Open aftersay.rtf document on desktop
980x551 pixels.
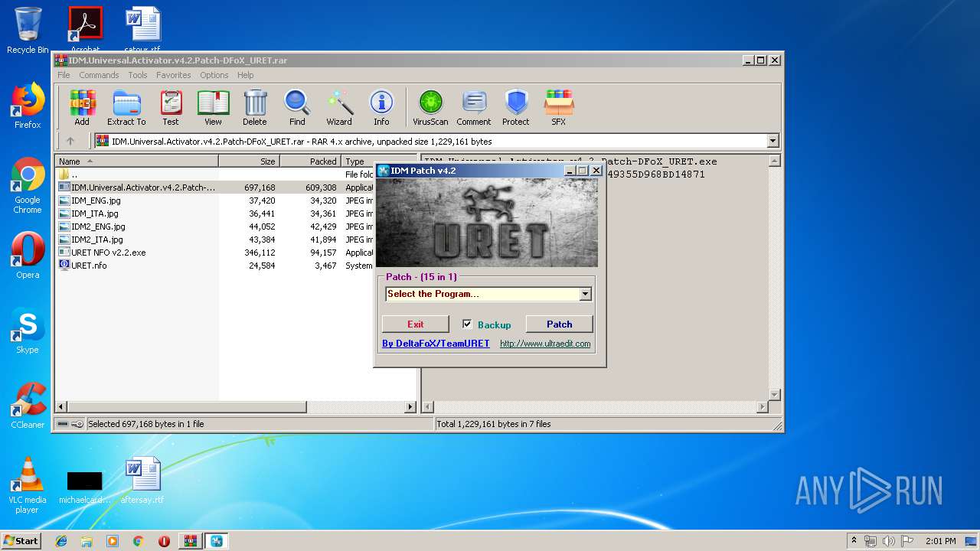coord(142,481)
